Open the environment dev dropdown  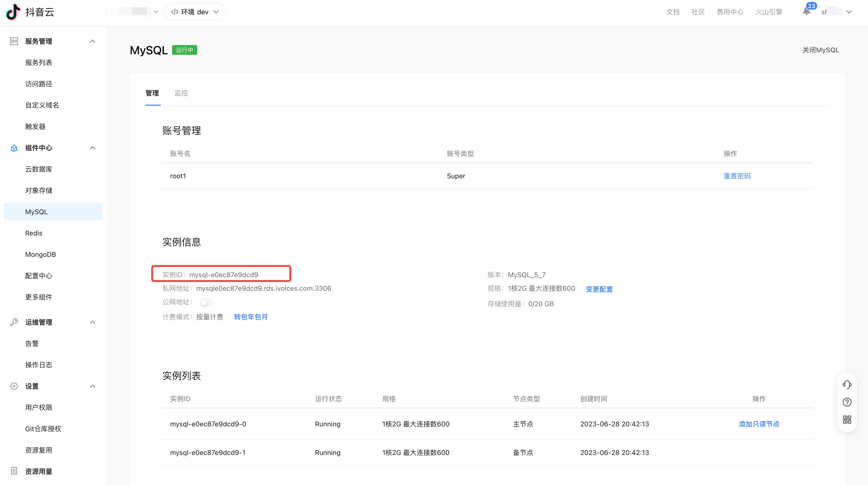195,12
